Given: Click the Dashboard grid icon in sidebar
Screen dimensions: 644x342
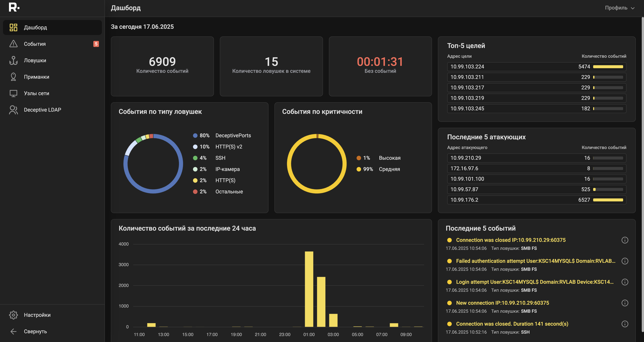Looking at the screenshot, I should [13, 27].
